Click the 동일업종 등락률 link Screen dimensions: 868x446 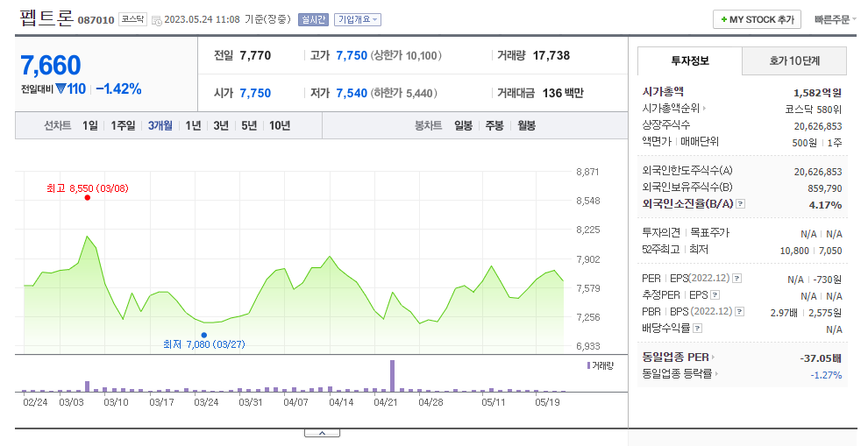click(677, 375)
